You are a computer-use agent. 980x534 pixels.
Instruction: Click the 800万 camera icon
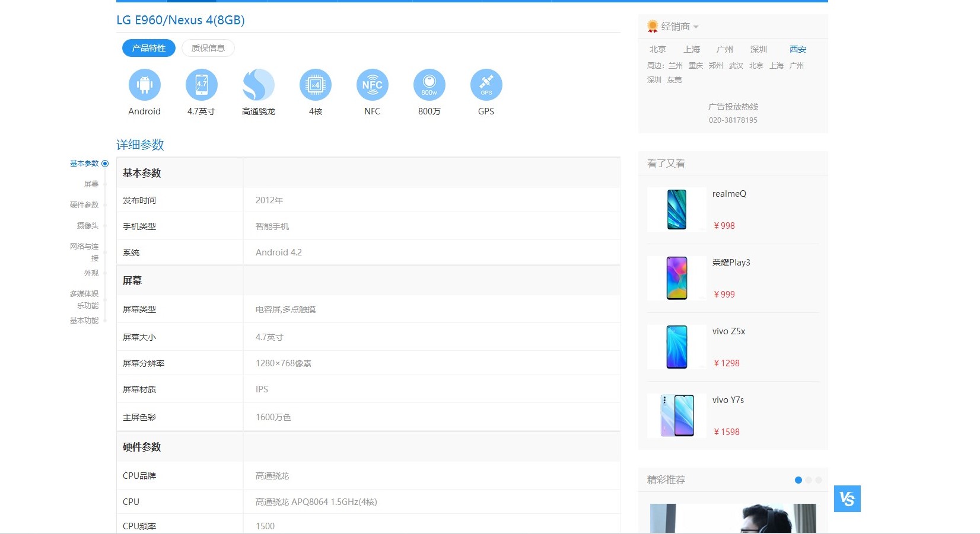429,85
